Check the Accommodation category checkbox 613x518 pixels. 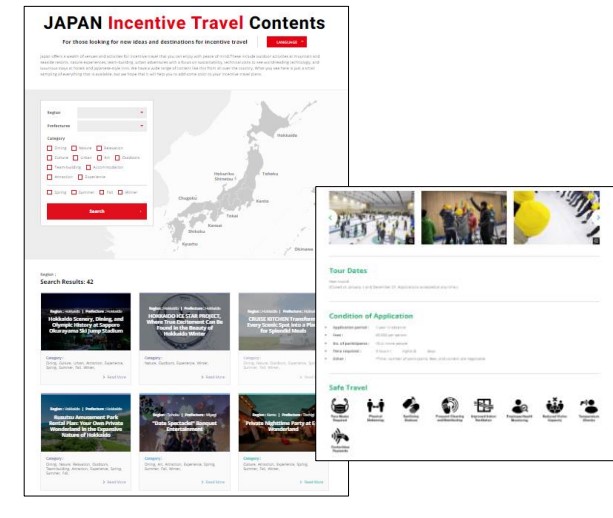click(88, 167)
